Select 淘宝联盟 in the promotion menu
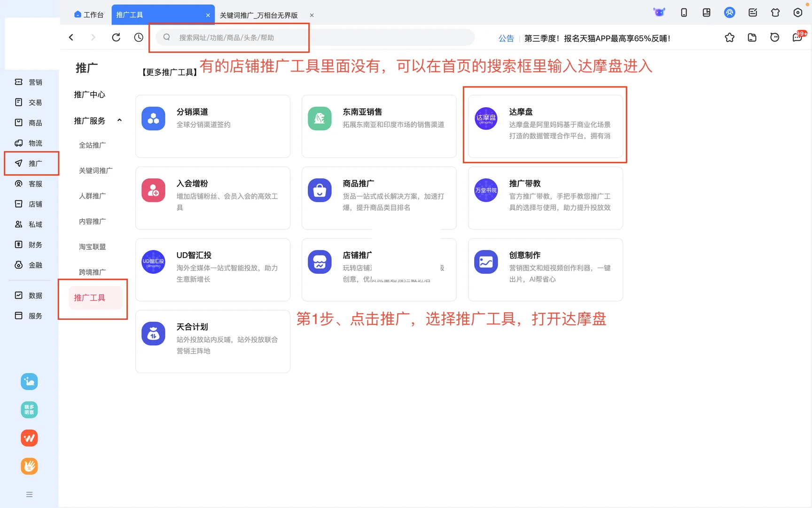Viewport: 812px width, 508px height. (x=92, y=246)
